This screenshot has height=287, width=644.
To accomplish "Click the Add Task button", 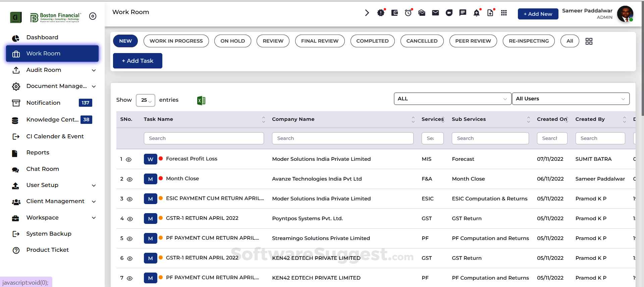I will [138, 61].
